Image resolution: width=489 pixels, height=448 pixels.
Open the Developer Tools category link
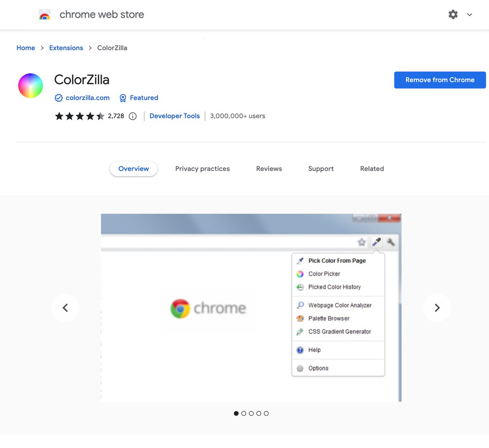pyautogui.click(x=174, y=116)
